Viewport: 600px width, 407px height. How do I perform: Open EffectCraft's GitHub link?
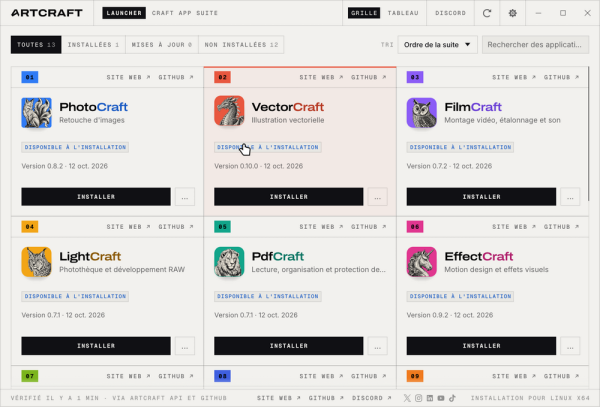[561, 226]
